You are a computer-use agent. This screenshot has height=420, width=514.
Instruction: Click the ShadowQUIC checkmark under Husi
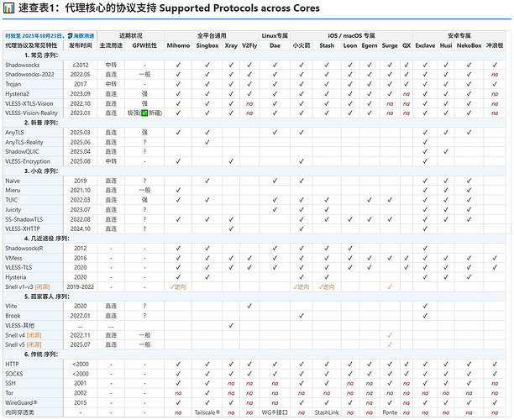[446, 152]
